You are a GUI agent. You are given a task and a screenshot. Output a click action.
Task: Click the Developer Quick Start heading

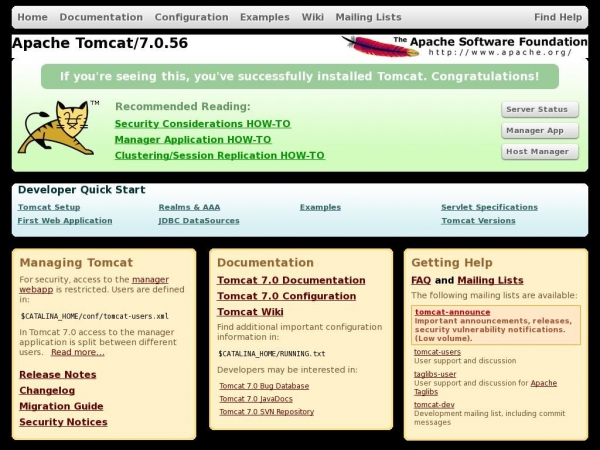tap(82, 190)
